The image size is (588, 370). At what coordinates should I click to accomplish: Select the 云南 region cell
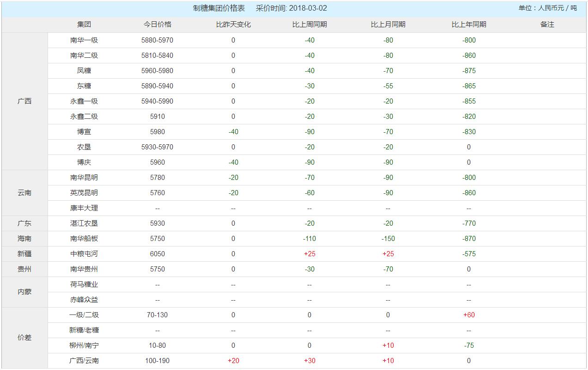point(24,193)
